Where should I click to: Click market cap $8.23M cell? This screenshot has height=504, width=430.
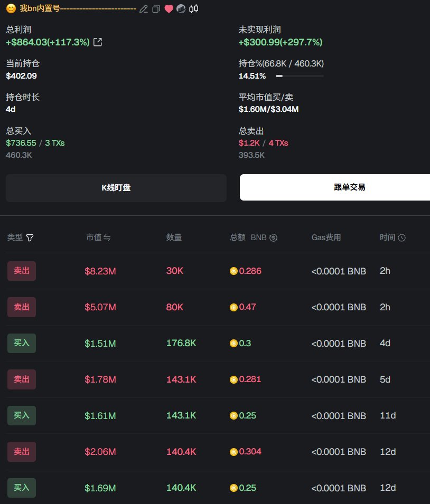tap(100, 271)
